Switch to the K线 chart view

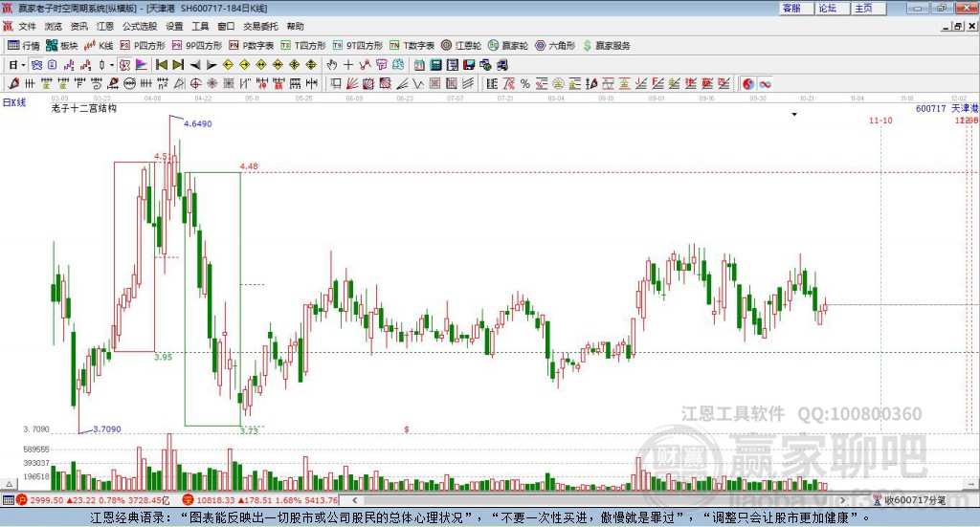tap(99, 46)
